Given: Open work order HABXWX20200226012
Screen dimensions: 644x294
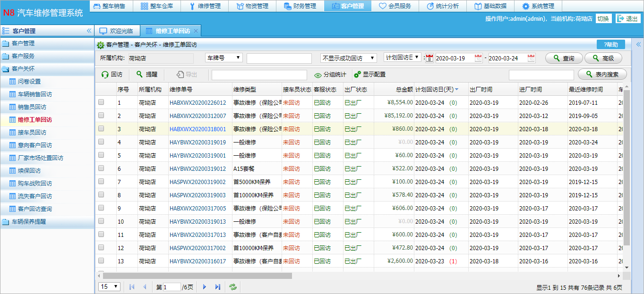Looking at the screenshot, I should (198, 102).
